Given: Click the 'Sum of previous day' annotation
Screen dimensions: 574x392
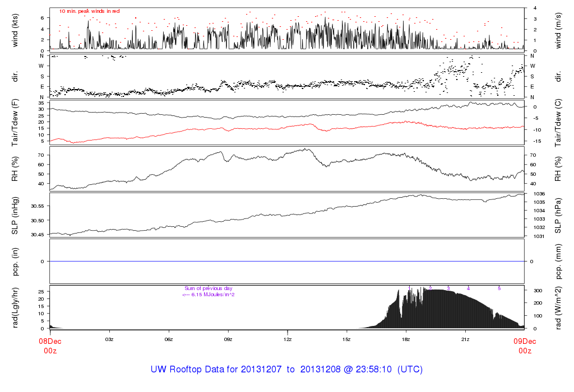Looking at the screenshot, I should [207, 288].
